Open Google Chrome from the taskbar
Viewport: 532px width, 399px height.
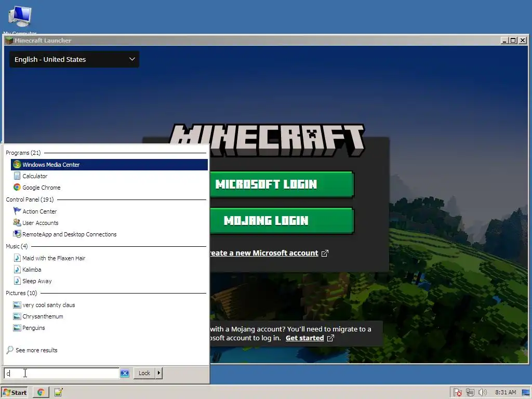(41, 393)
